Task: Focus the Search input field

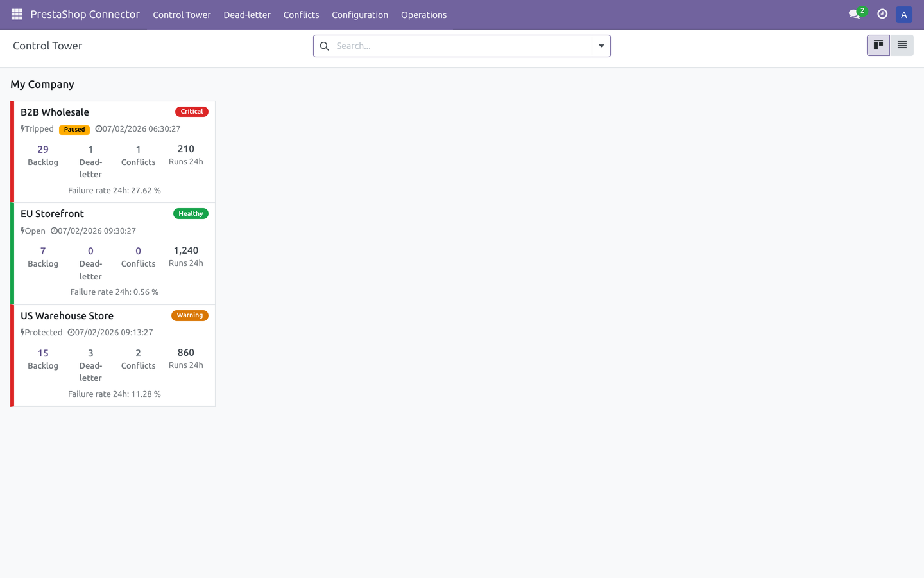Action: coord(462,46)
